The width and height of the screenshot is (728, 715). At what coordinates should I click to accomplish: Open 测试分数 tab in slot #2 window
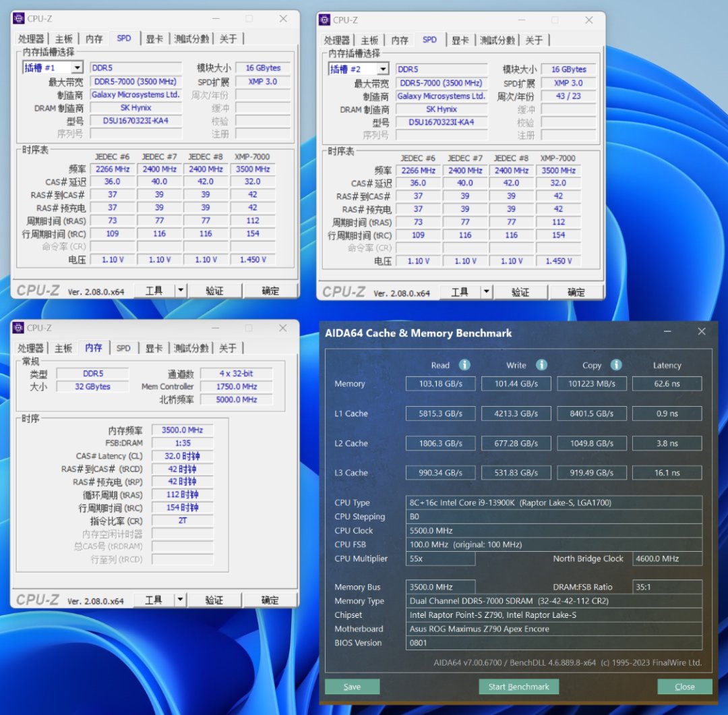pos(497,40)
